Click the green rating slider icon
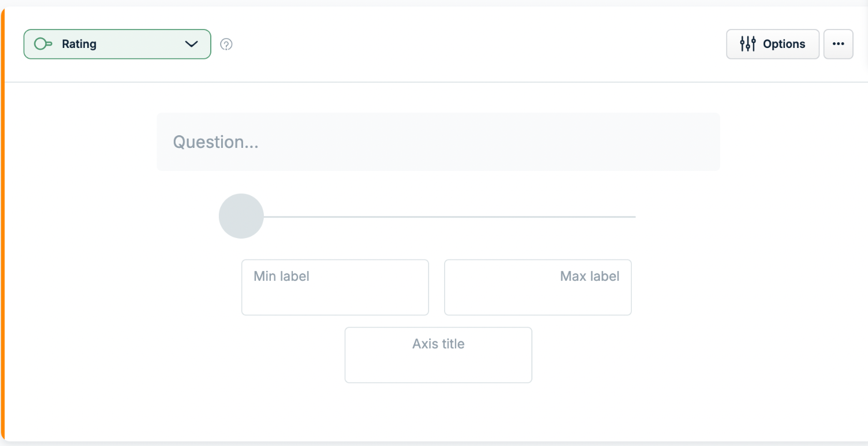This screenshot has height=446, width=868. coord(43,44)
